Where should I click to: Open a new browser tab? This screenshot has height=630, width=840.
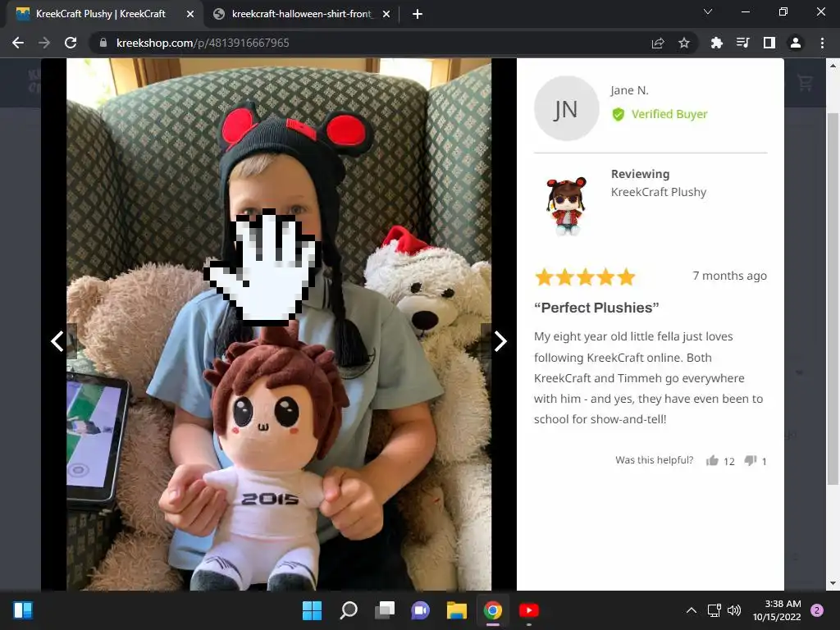tap(418, 15)
